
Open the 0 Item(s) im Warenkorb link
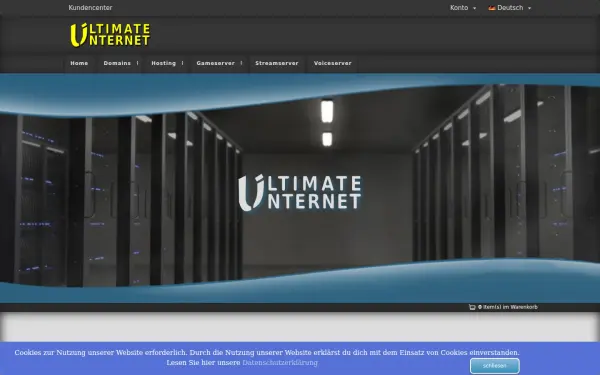point(507,307)
